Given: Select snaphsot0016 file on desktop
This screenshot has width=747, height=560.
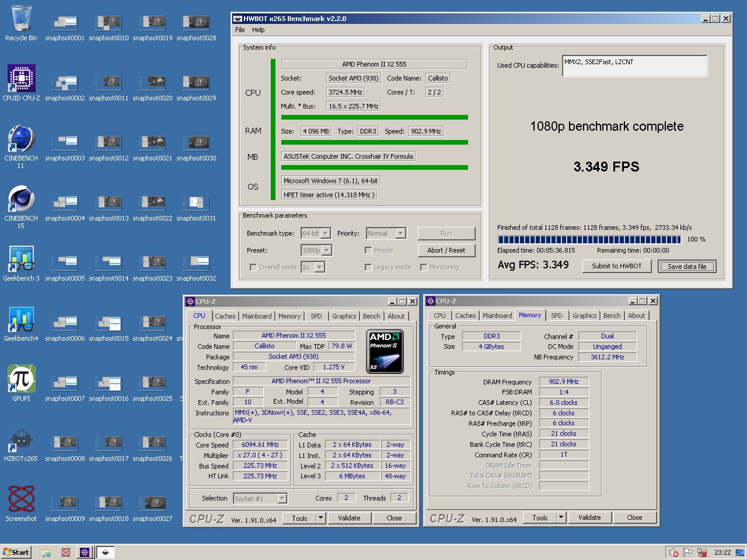Looking at the screenshot, I should point(109,388).
